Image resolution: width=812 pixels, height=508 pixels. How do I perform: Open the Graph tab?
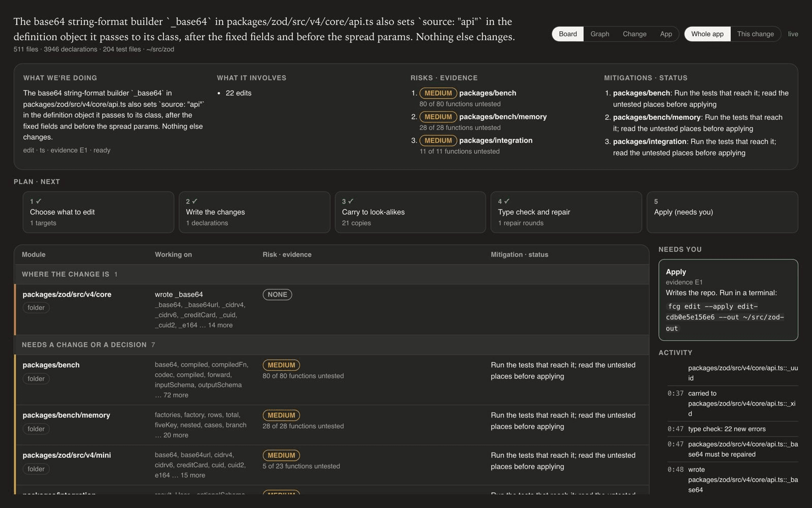pos(599,34)
